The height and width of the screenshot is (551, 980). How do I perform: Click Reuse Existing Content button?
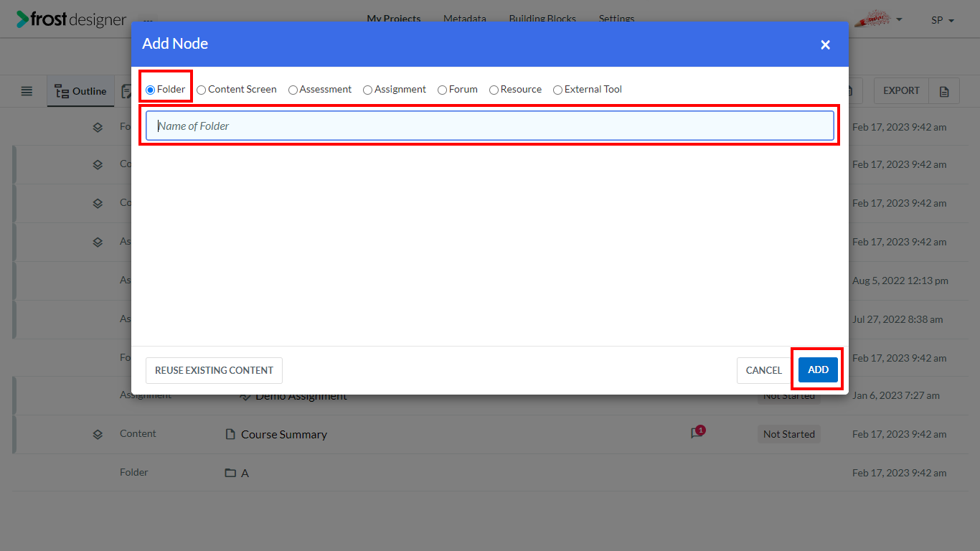click(x=214, y=370)
